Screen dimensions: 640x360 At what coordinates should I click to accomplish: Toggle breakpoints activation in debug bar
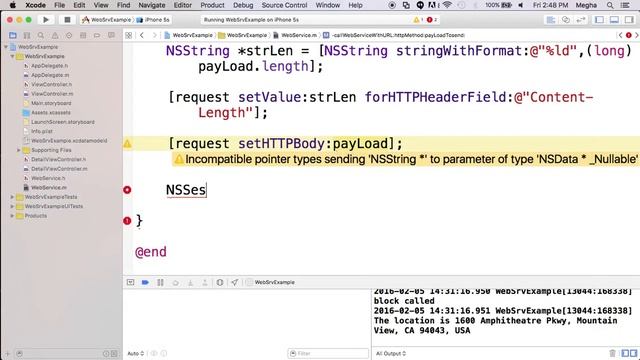[x=145, y=282]
